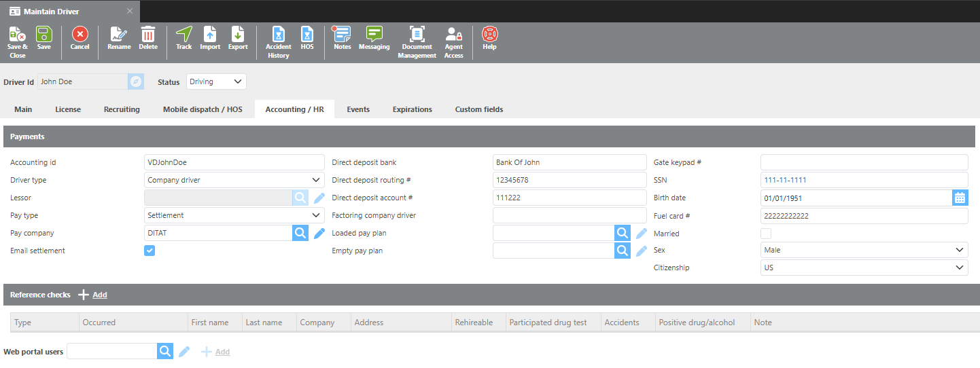Click the Pay company search magnifier
The width and height of the screenshot is (980, 368).
click(x=300, y=234)
